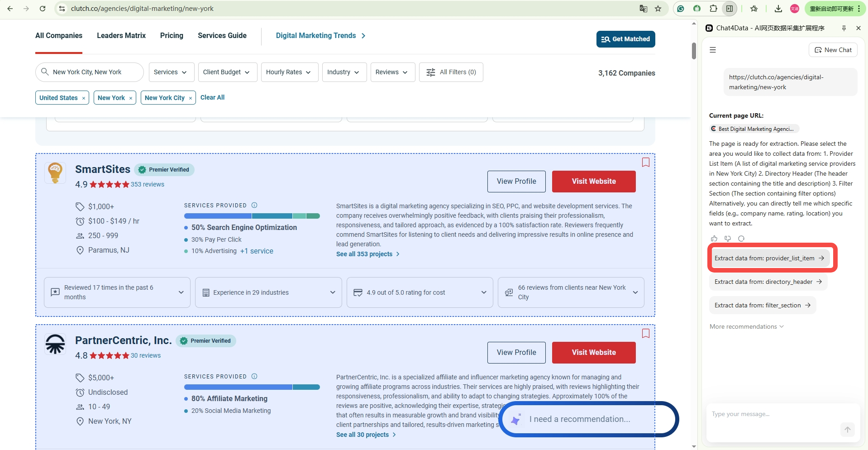Viewport: 868px width, 450px height.
Task: Open the Client Budget dropdown
Action: pyautogui.click(x=227, y=72)
